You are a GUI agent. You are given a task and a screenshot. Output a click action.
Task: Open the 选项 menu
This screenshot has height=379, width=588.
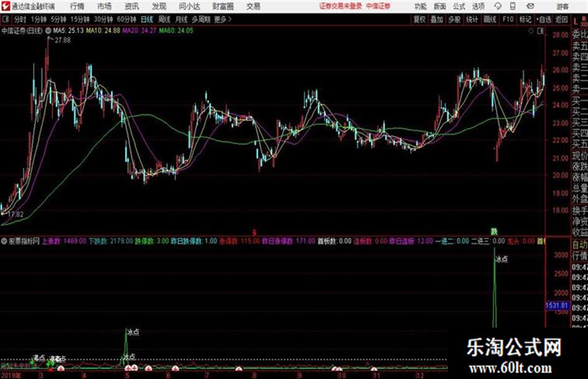(x=478, y=6)
